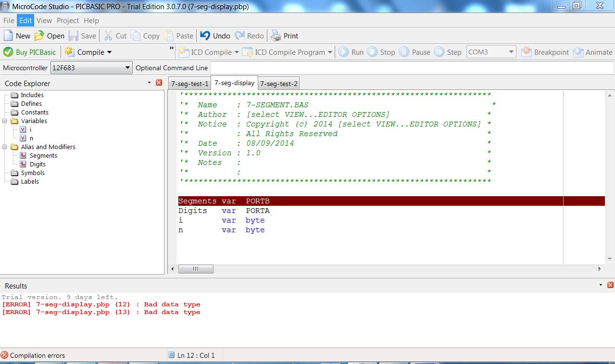Close the Code Explorer panel
The image size is (615, 364).
tap(159, 83)
